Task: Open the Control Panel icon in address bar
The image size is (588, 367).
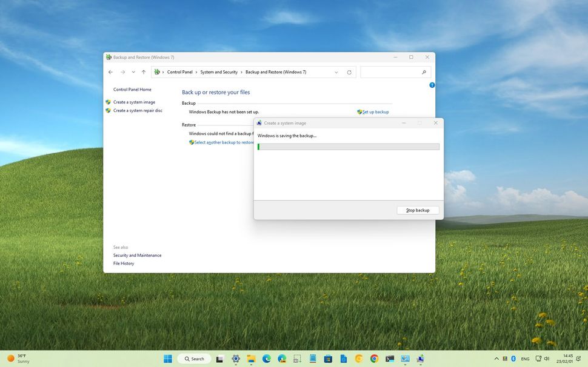Action: [156, 72]
